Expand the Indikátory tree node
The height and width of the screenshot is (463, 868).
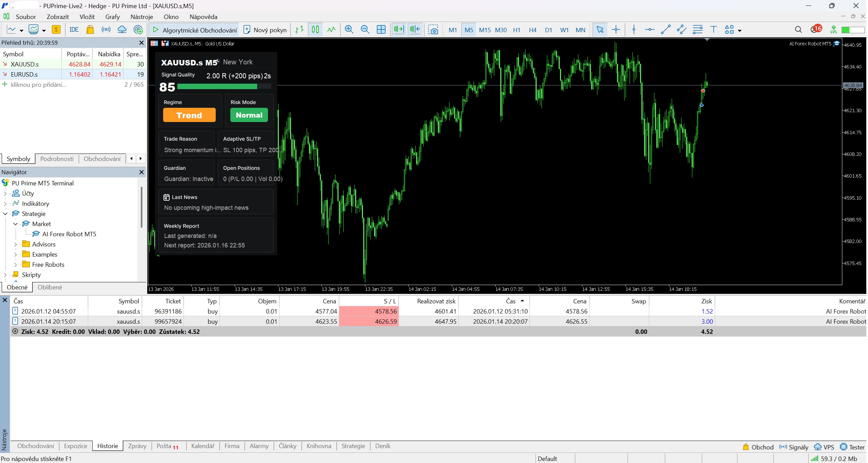pos(5,204)
